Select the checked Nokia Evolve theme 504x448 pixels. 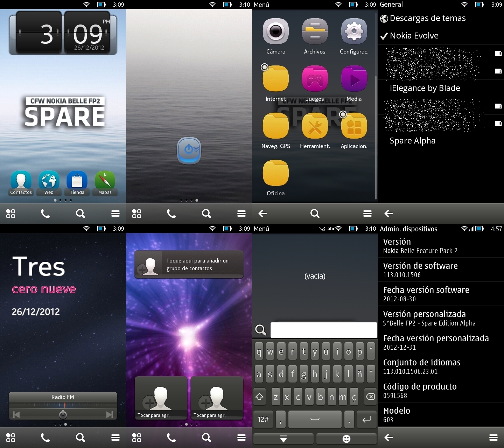441,36
